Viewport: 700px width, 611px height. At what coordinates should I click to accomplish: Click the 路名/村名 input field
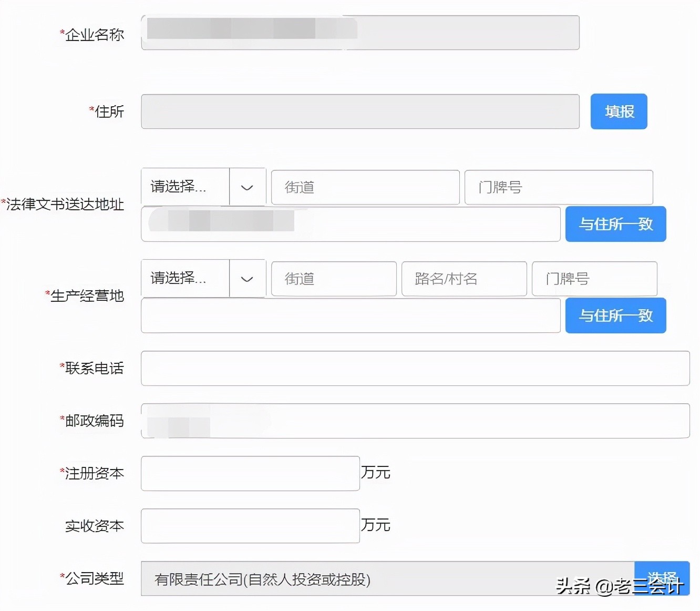tap(464, 279)
